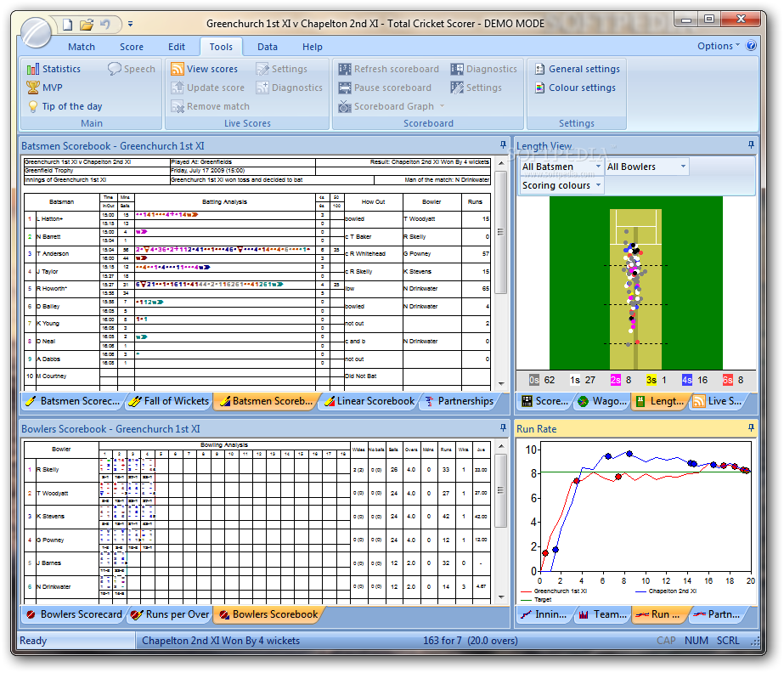Open the Team graph tab

(x=602, y=614)
